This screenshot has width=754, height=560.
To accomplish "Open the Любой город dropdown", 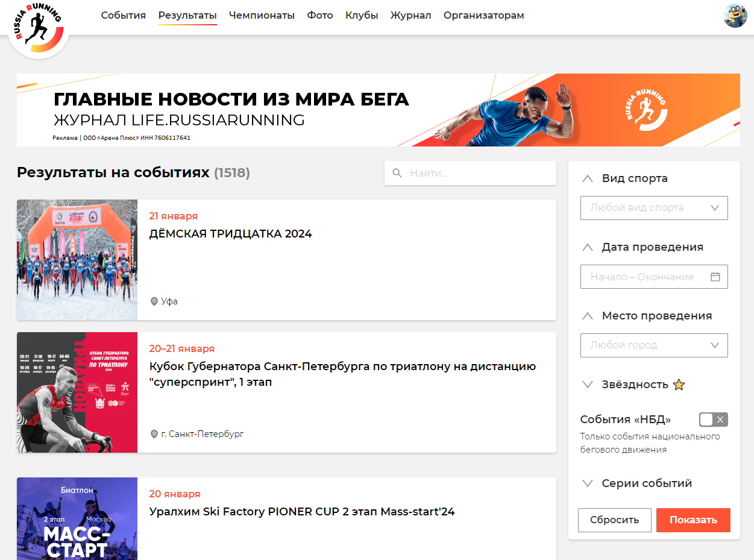I will pyautogui.click(x=653, y=345).
